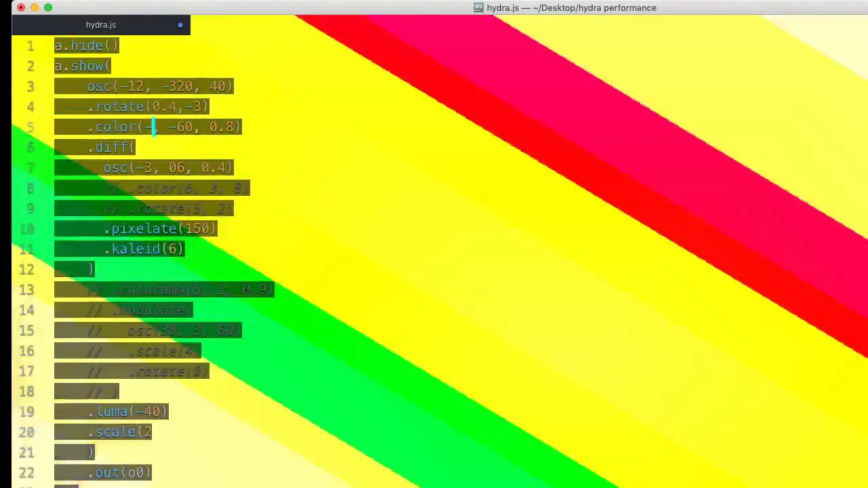868x488 pixels.
Task: Click the .rotate(0.4,-3) code line
Action: click(147, 106)
